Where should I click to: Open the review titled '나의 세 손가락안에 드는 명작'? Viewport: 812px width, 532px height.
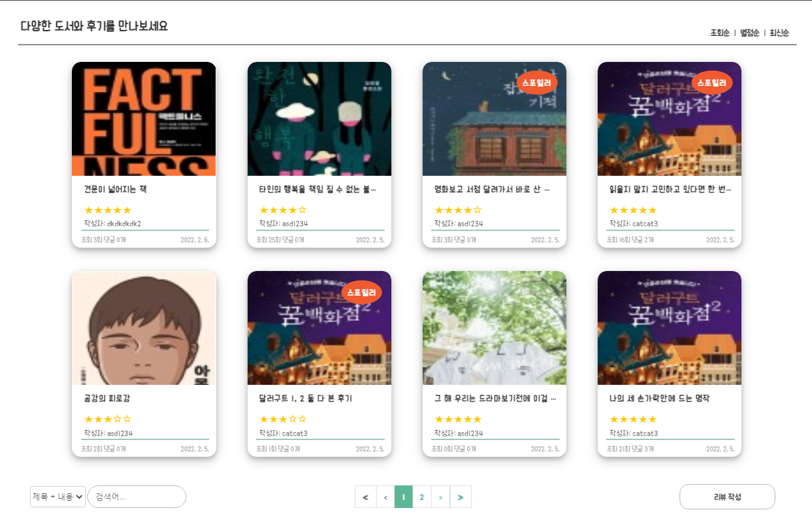point(660,398)
